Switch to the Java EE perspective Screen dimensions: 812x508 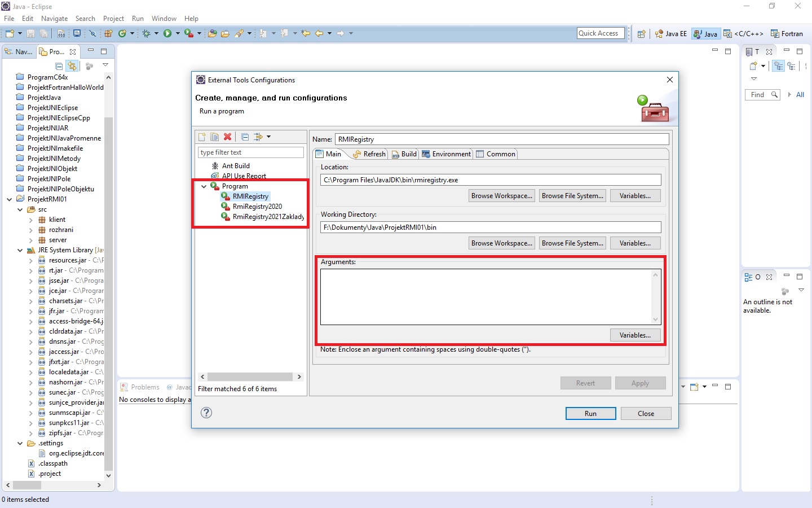click(670, 33)
